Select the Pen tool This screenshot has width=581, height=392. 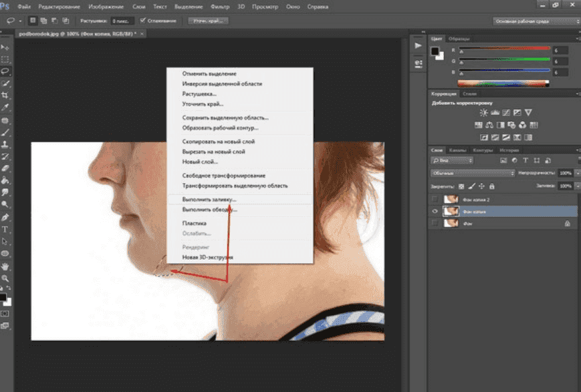coord(5,217)
